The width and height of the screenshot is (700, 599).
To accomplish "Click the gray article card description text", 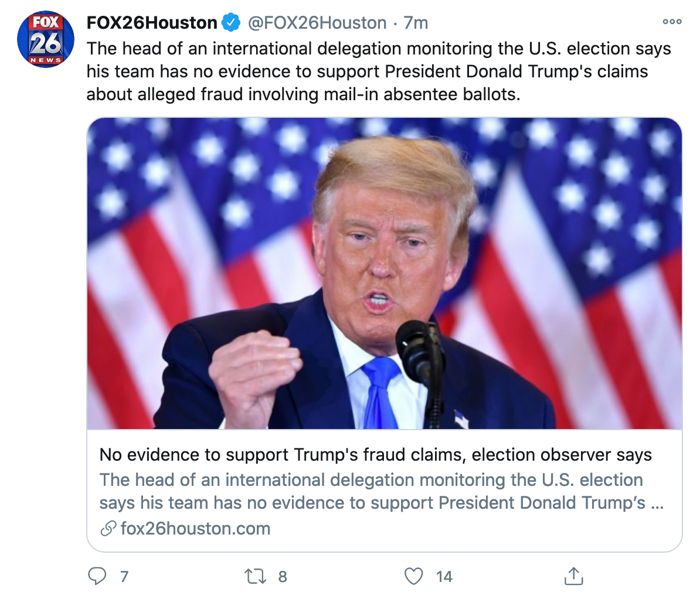I will click(372, 491).
